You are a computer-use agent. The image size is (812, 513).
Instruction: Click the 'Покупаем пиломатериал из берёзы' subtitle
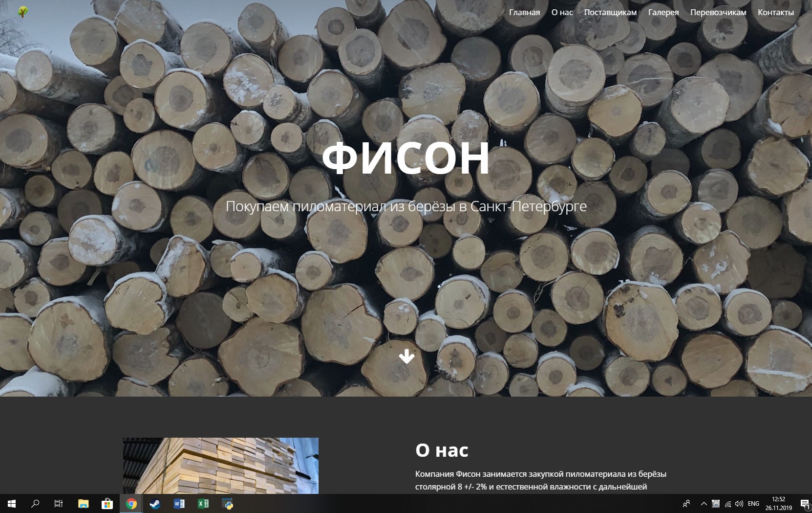pos(406,206)
